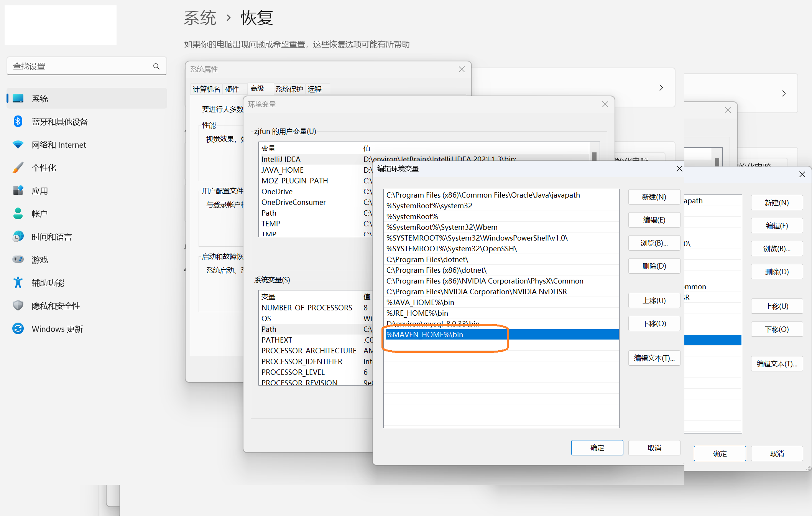This screenshot has width=812, height=516.
Task: Expand the recovery option chevron
Action: click(661, 87)
